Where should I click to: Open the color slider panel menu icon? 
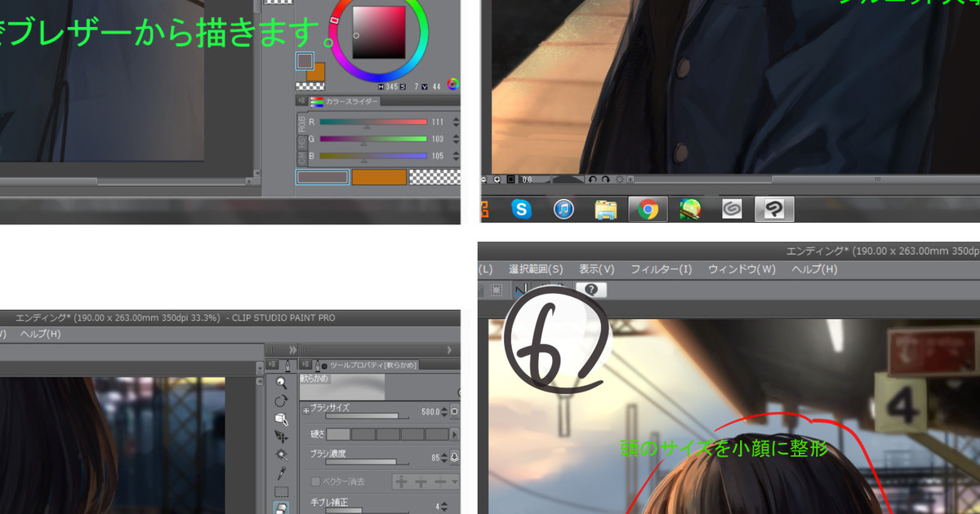click(x=301, y=101)
